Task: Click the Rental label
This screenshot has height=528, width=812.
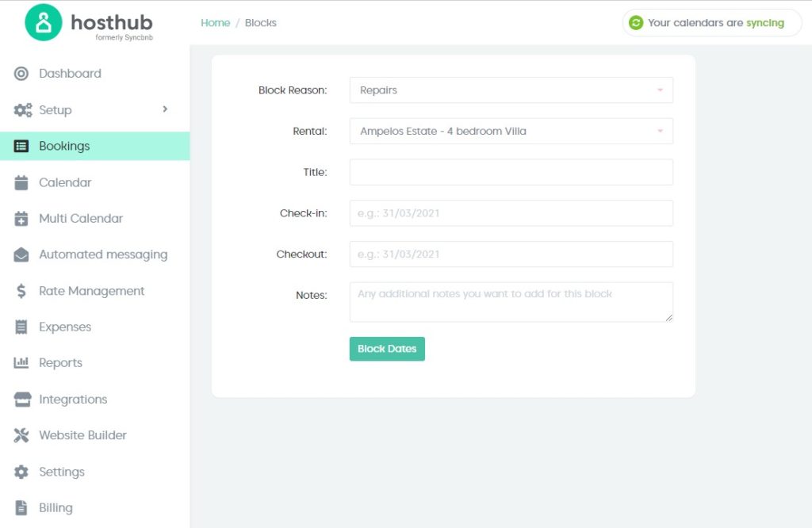Action: [310, 131]
